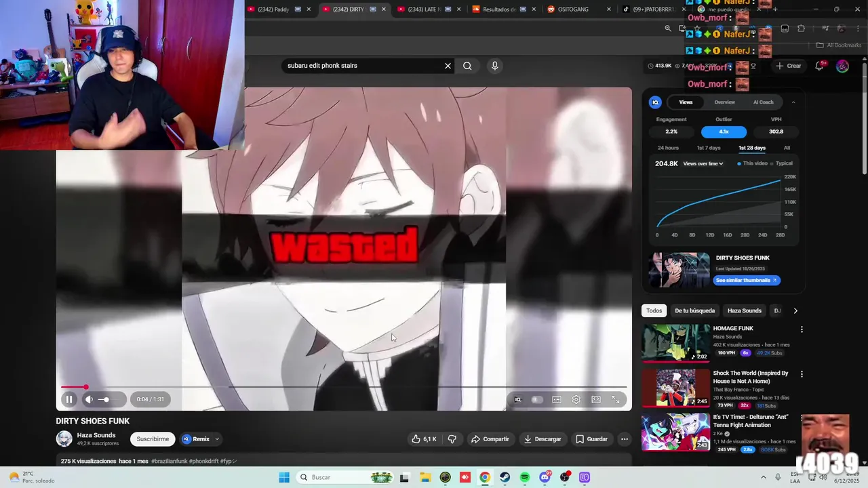Dislike the video
The width and height of the screenshot is (868, 488).
coord(452,439)
